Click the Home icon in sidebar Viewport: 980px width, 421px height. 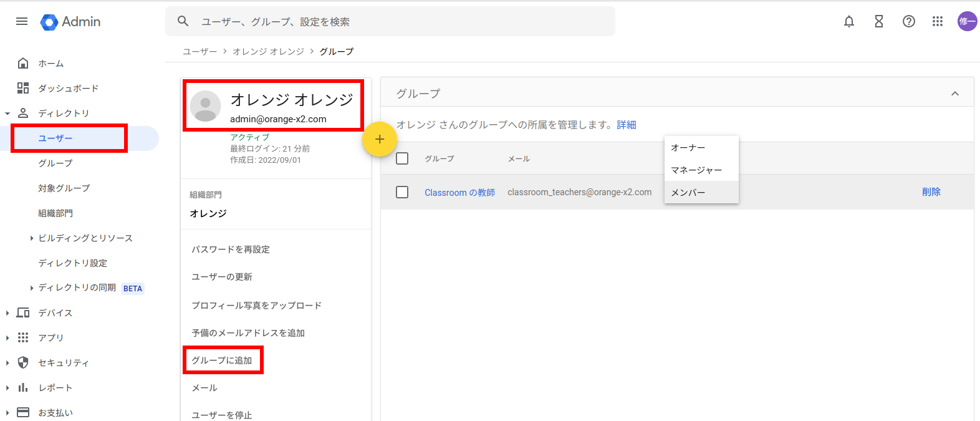23,63
